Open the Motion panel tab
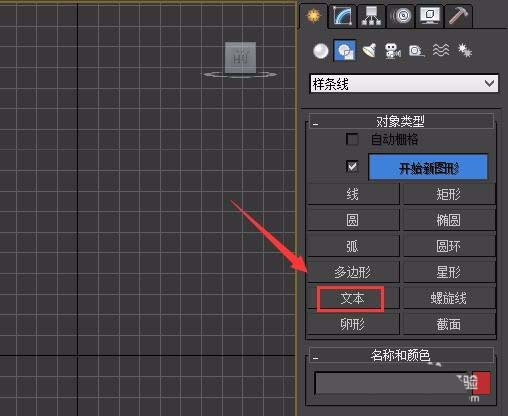Image resolution: width=508 pixels, height=416 pixels. (401, 16)
